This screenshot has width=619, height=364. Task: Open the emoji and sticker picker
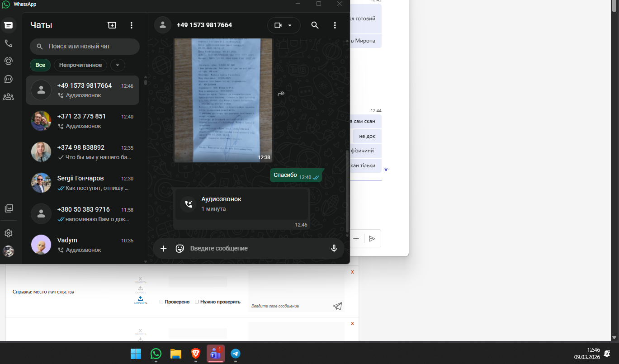[x=180, y=248]
